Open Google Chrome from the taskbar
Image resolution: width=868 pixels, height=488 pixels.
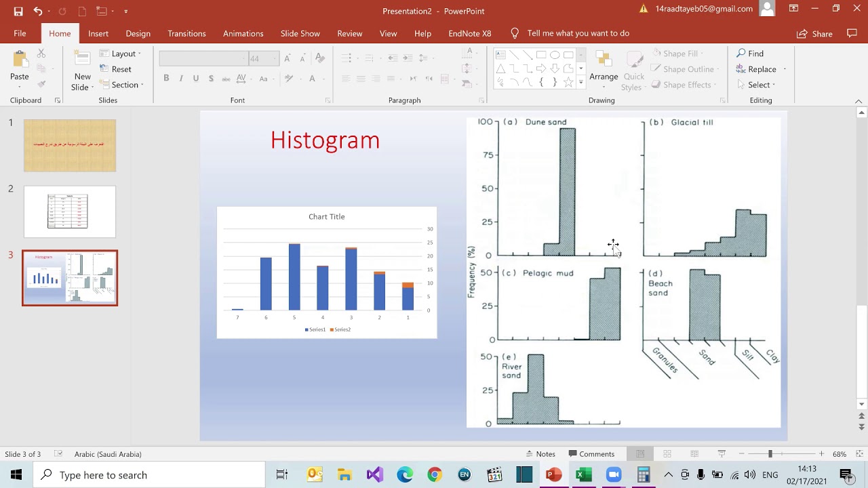[435, 474]
